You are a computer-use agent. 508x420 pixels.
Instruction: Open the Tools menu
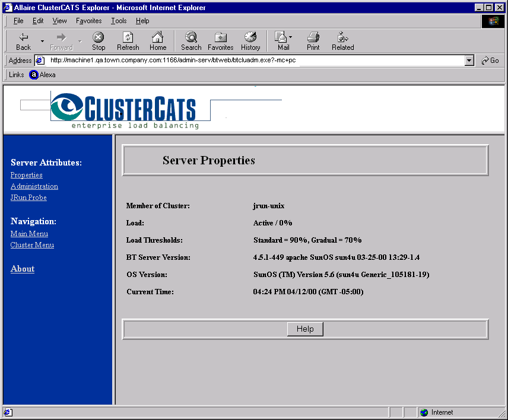tap(119, 21)
